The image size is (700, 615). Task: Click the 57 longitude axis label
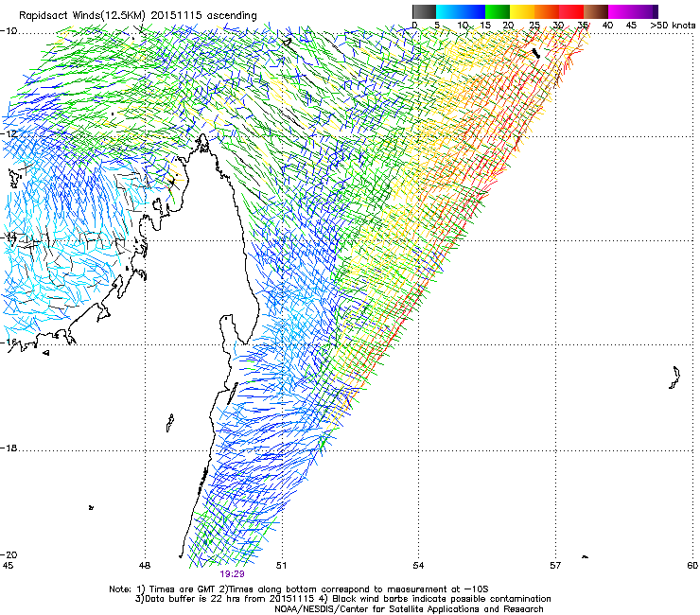pos(555,566)
